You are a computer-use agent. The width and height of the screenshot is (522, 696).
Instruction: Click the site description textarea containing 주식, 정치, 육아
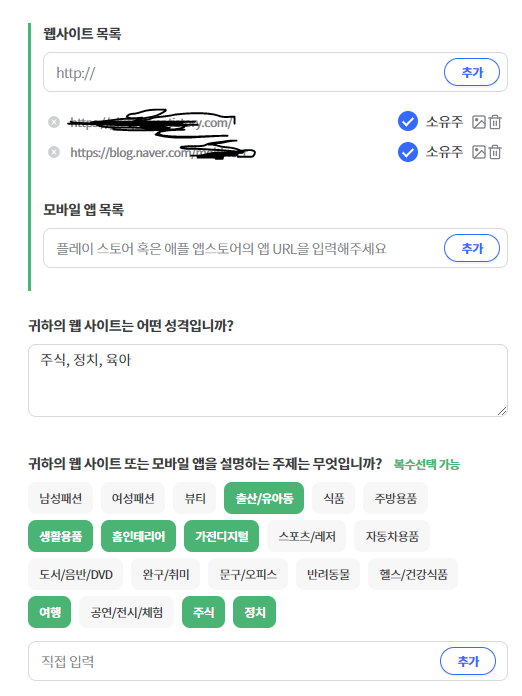pyautogui.click(x=268, y=380)
